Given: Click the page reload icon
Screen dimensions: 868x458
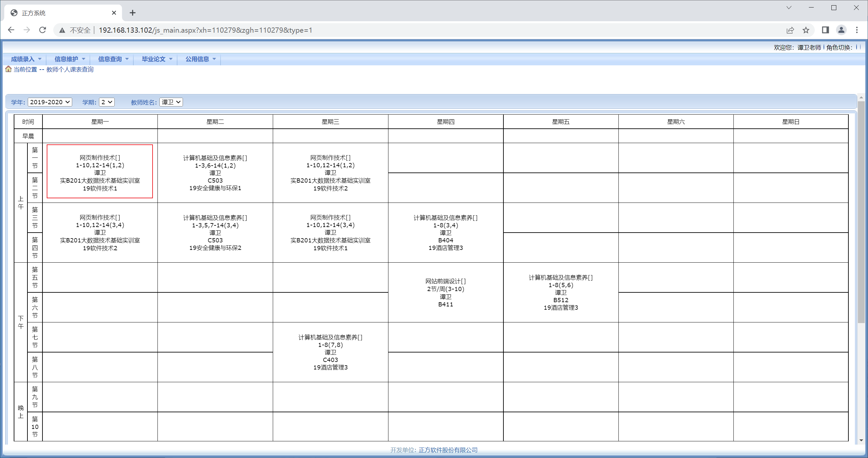Looking at the screenshot, I should (42, 30).
